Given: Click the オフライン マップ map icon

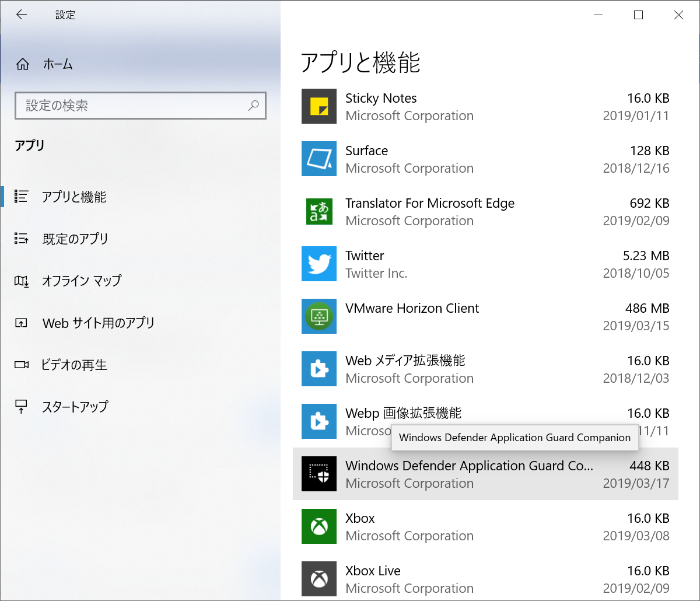Looking at the screenshot, I should [x=21, y=281].
